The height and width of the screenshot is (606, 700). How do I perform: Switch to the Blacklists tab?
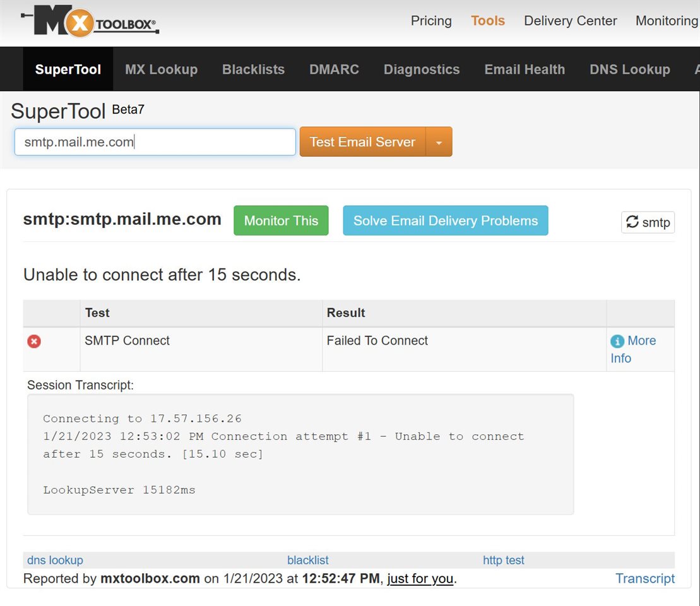pos(253,69)
